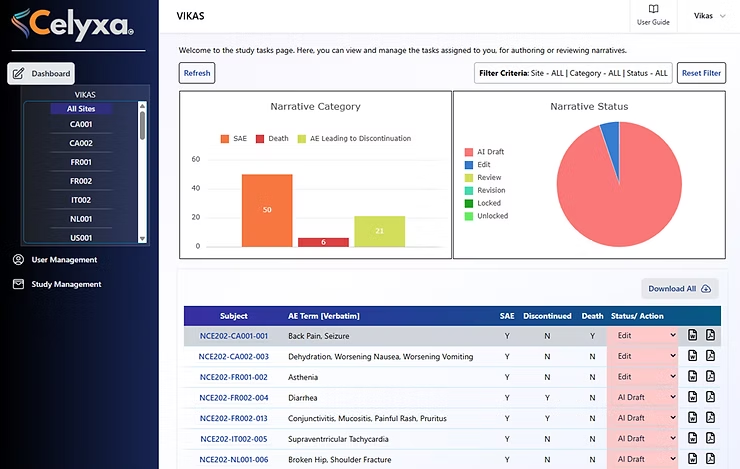Expand the Vikas user menu

click(x=709, y=16)
